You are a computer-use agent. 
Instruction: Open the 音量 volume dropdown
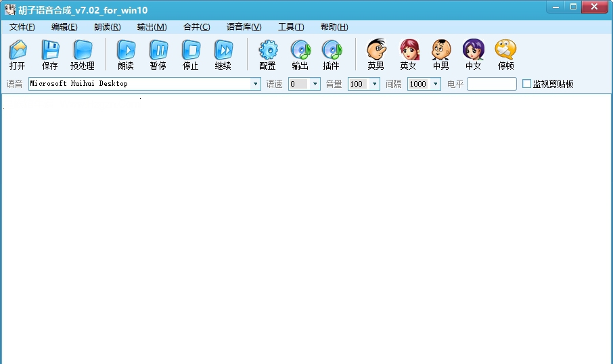tap(374, 84)
